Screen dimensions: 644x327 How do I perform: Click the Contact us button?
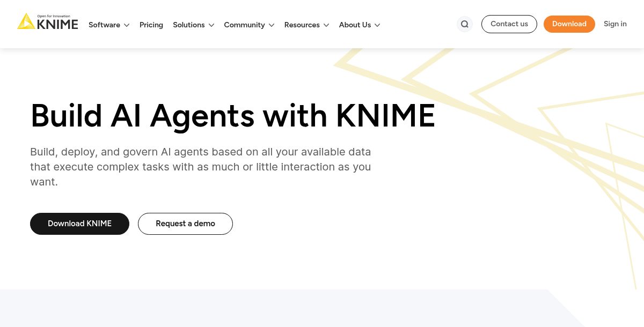click(x=509, y=24)
